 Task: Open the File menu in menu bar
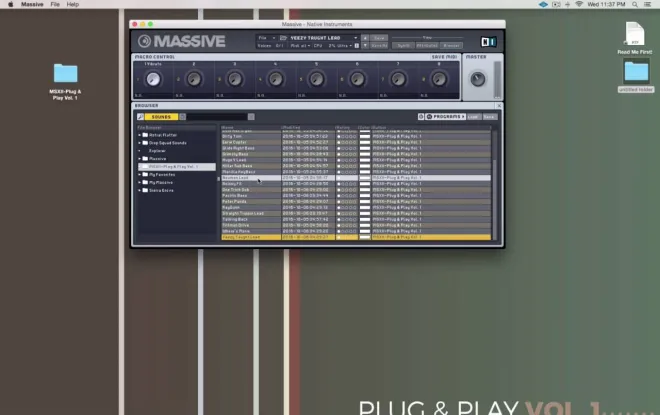55,4
